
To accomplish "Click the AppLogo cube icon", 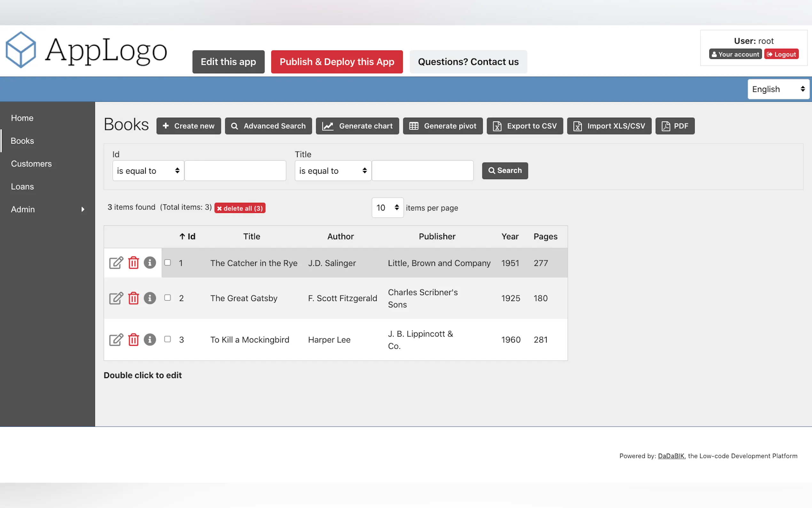I will (x=21, y=50).
